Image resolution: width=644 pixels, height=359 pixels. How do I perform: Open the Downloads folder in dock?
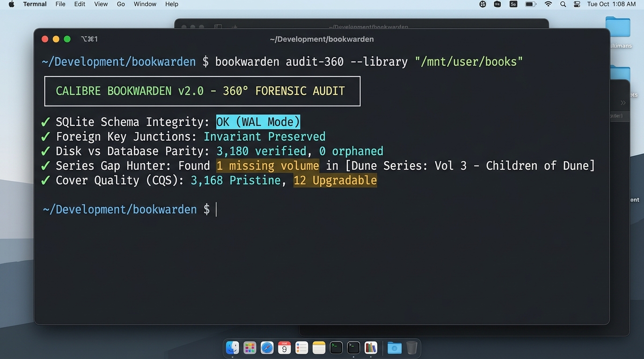pos(395,348)
